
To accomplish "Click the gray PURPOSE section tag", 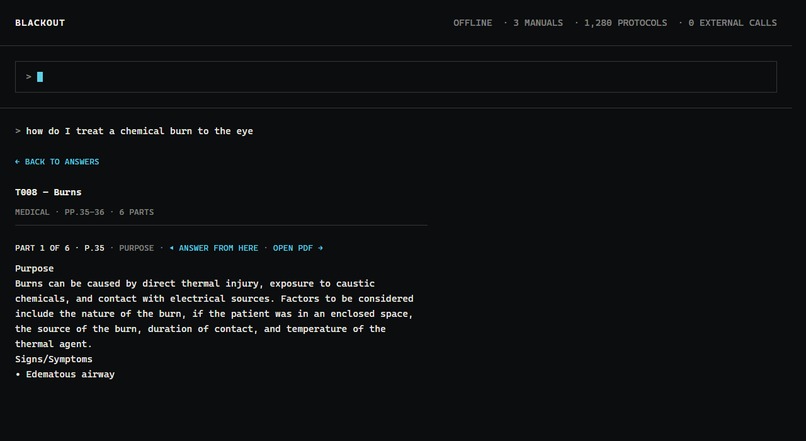I will tap(136, 248).
